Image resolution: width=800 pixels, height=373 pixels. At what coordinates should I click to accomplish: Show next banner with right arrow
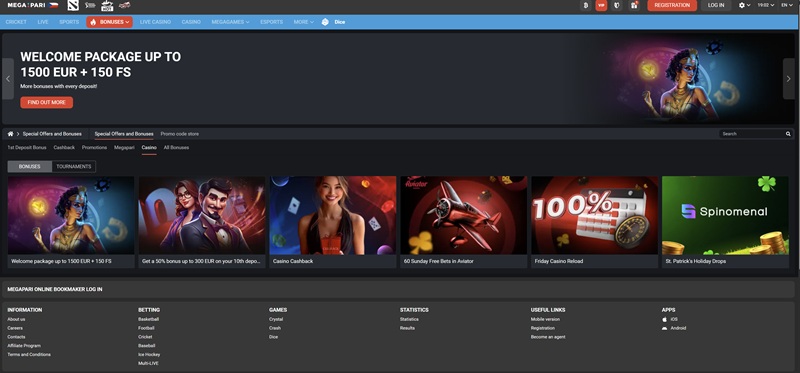tap(788, 79)
